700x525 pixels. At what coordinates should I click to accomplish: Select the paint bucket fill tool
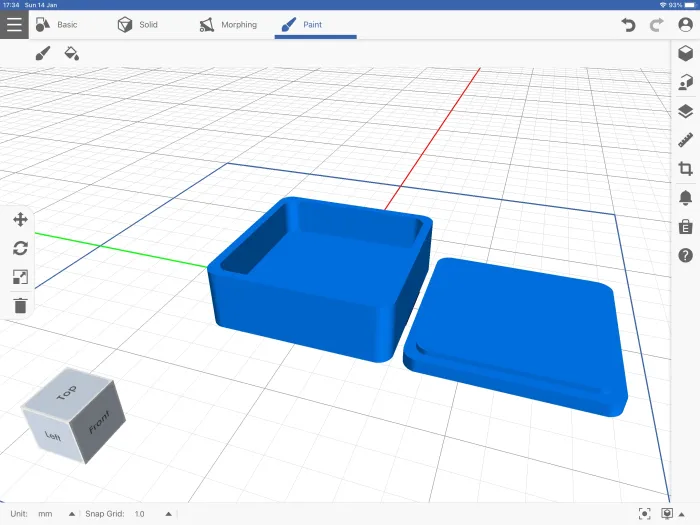coord(72,53)
